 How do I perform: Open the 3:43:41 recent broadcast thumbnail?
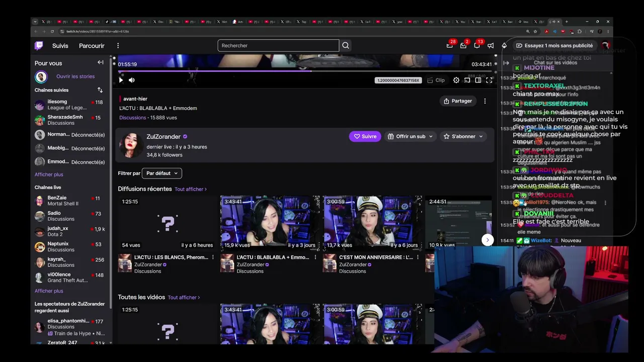point(270,223)
